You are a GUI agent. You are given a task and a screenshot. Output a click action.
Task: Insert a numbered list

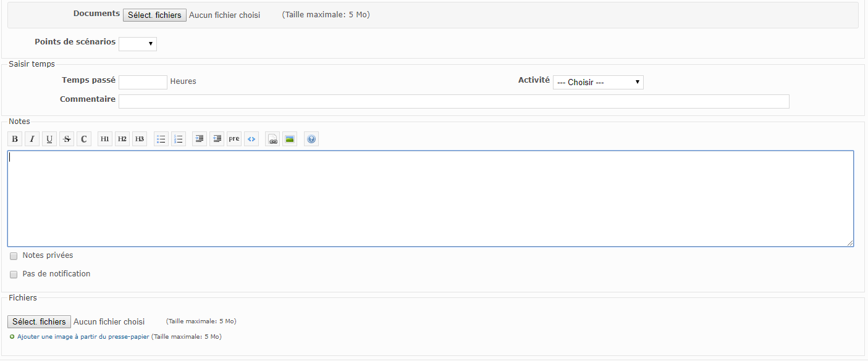point(179,139)
